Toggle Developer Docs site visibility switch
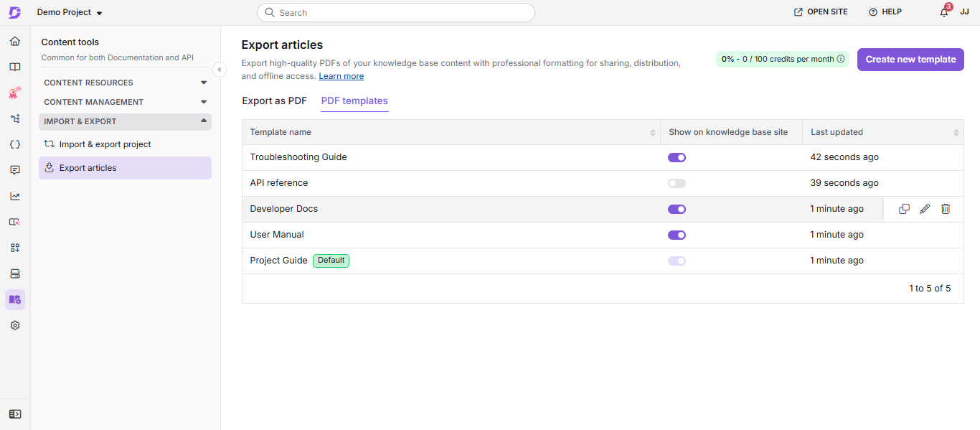980x430 pixels. tap(677, 209)
